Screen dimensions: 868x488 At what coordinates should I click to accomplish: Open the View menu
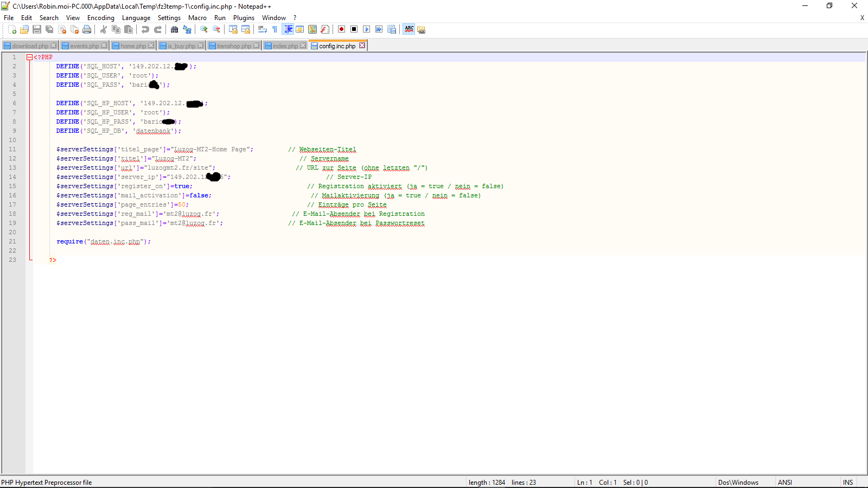tap(73, 18)
